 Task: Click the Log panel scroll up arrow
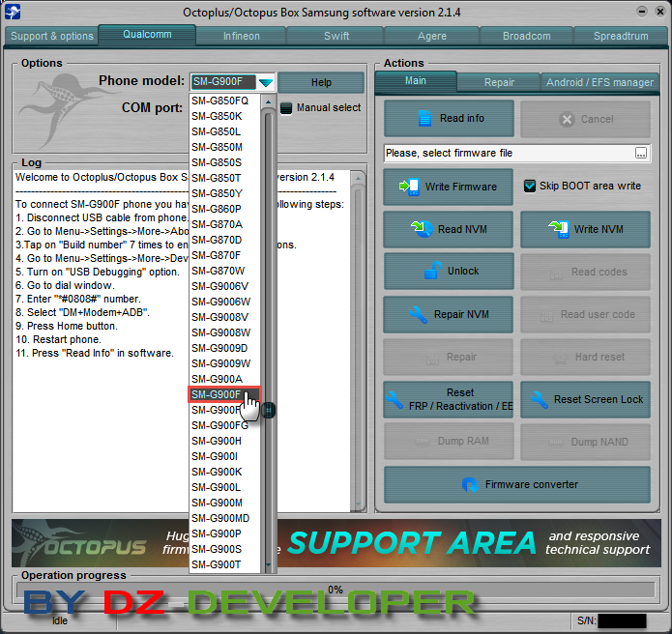(x=358, y=178)
